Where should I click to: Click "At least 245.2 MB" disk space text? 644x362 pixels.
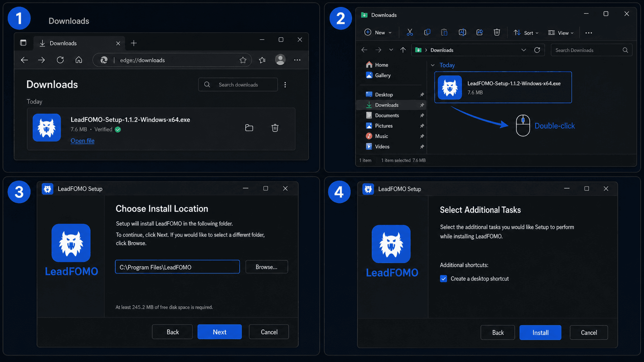(164, 307)
